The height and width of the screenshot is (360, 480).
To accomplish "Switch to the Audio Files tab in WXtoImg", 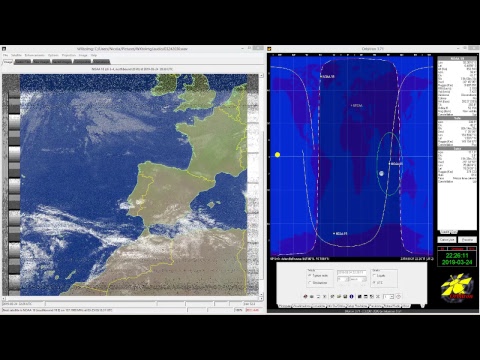I will point(23,62).
